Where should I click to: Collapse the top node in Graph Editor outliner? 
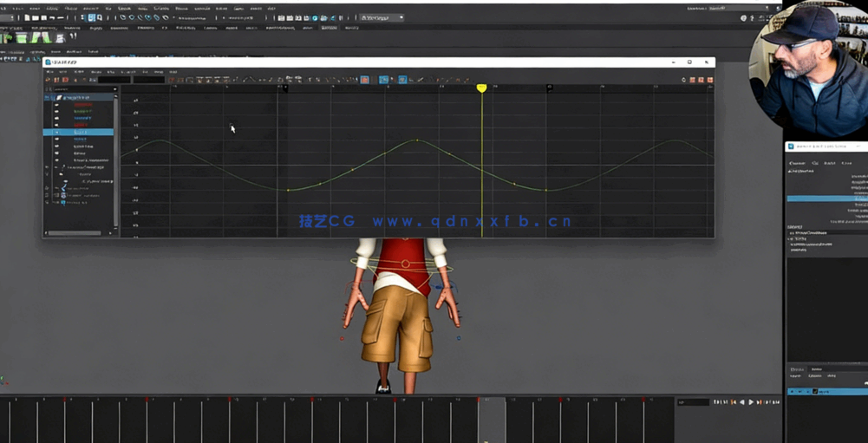coord(49,98)
